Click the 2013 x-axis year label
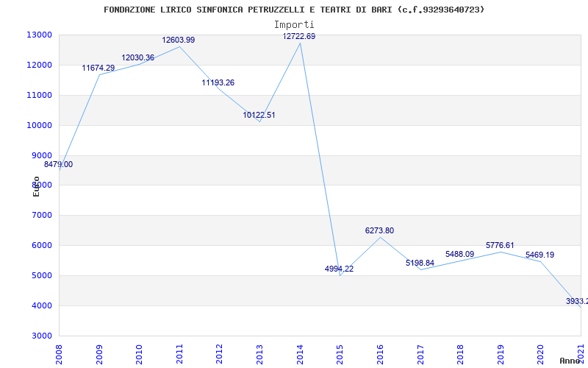This screenshot has height=368, width=588. coord(260,355)
